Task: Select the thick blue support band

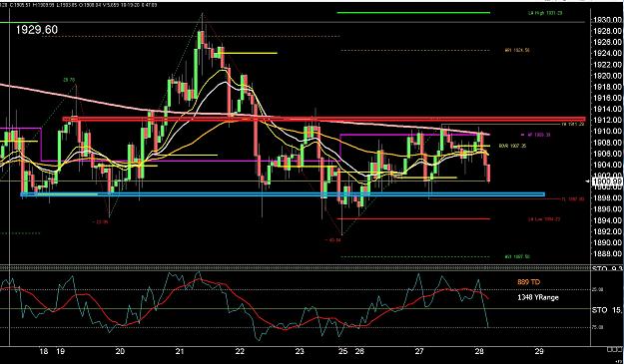Action: pyautogui.click(x=283, y=194)
